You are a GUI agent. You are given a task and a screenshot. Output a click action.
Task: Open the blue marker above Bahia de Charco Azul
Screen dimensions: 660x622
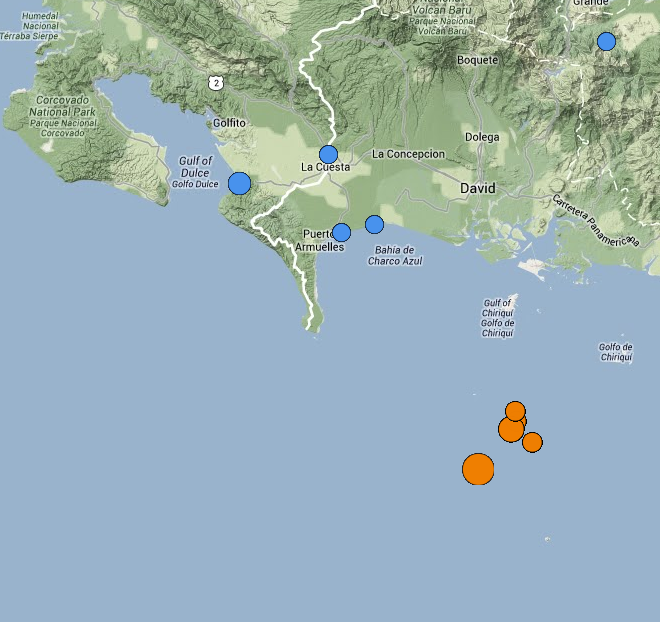[374, 224]
